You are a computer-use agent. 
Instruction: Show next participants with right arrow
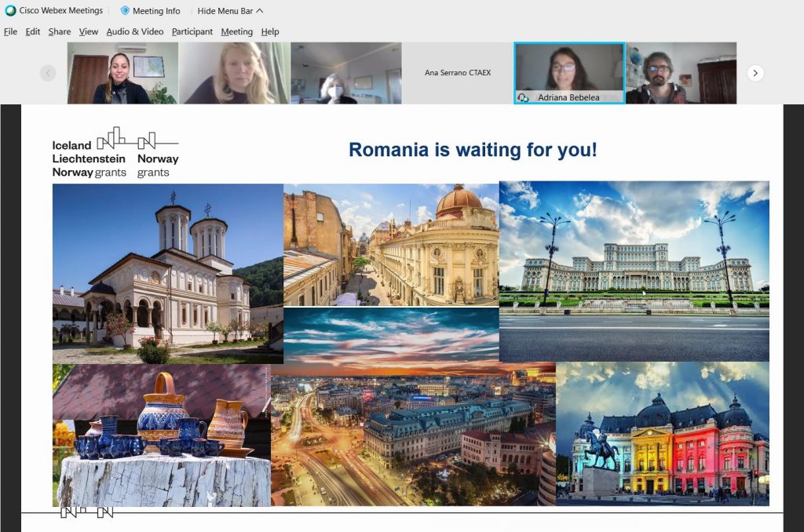(x=755, y=73)
